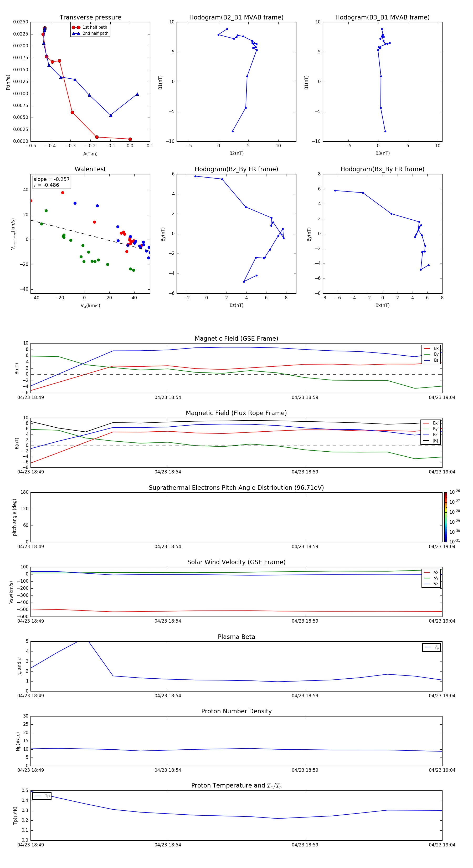
Task: Click the 'A(T·m)' x-axis label
Action: point(90,154)
